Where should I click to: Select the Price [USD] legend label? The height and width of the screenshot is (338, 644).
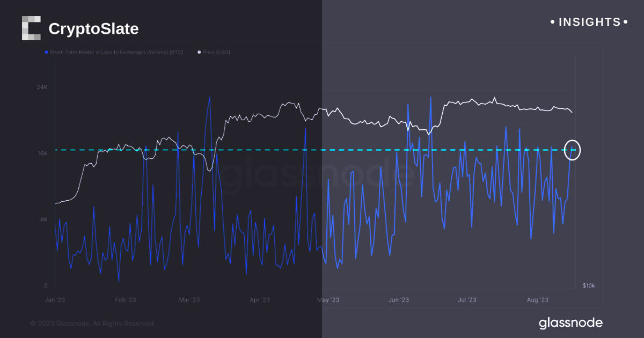pyautogui.click(x=217, y=52)
